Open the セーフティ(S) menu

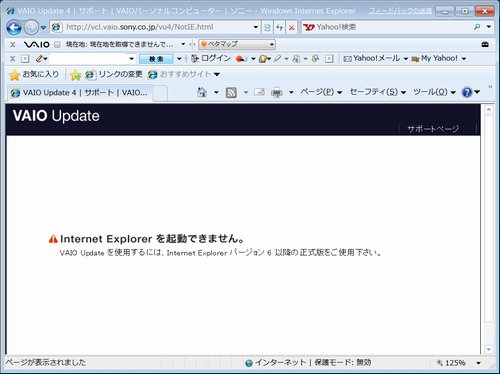tap(377, 92)
